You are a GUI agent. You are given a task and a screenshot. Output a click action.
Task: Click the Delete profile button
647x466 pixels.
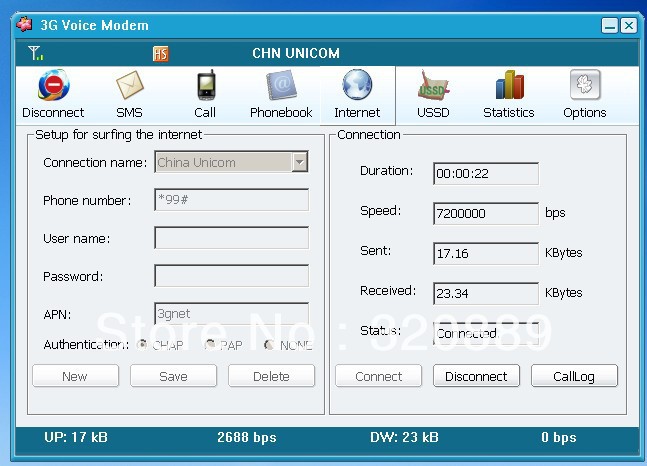coord(272,376)
